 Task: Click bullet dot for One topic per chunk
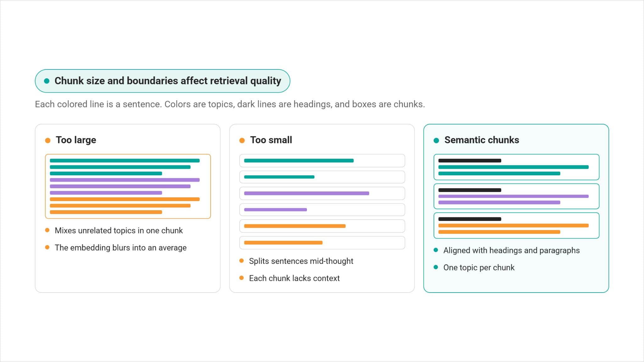(436, 267)
